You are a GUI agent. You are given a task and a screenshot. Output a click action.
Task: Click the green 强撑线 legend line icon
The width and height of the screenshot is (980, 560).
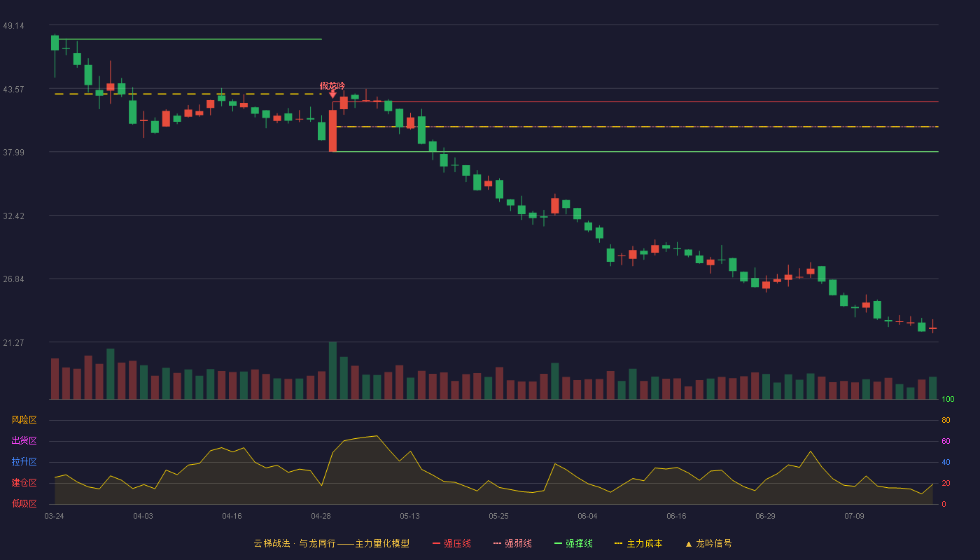click(559, 543)
